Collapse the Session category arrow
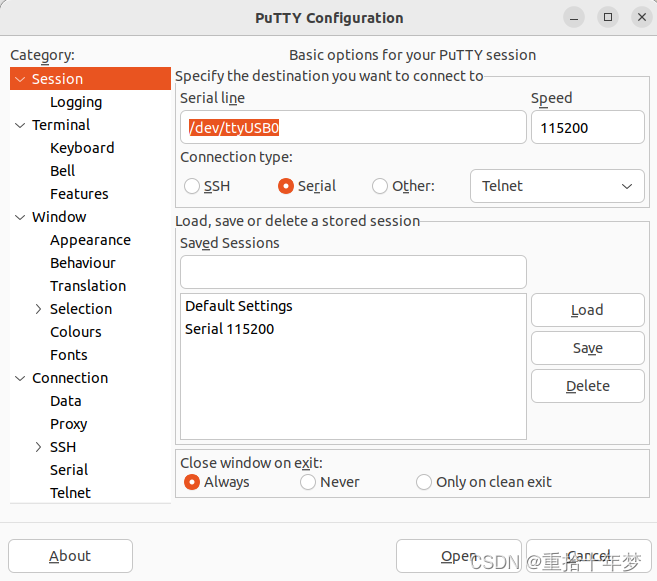This screenshot has width=657, height=581. 20,79
